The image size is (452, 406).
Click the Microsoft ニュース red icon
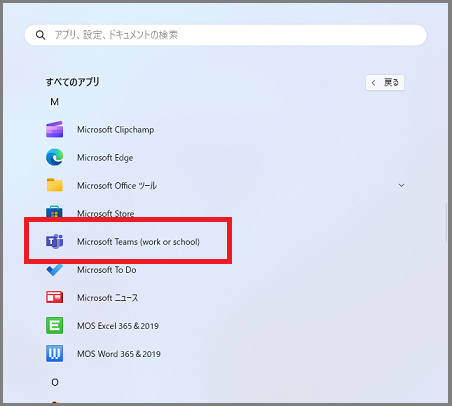pyautogui.click(x=54, y=297)
